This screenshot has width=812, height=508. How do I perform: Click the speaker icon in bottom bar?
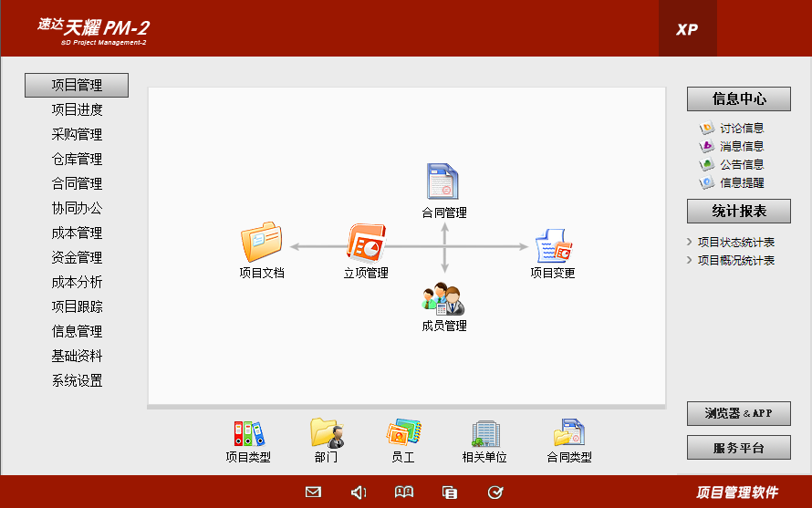359,492
